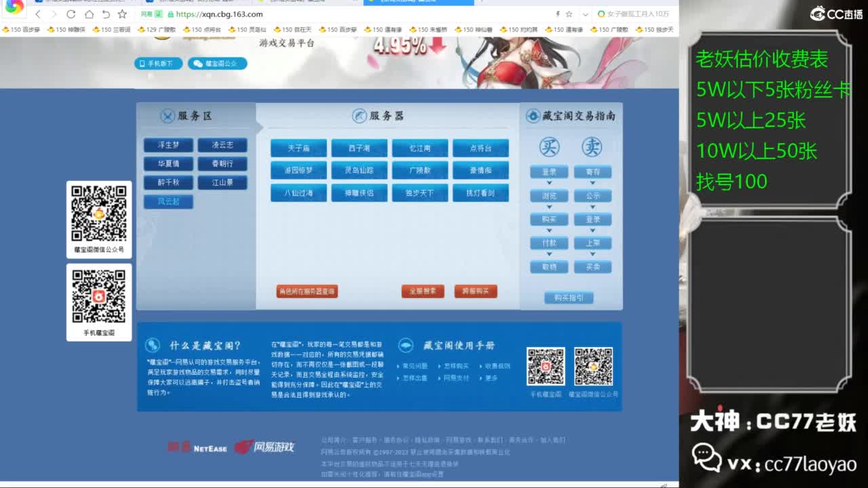Click the undo/restore closed page icon
This screenshot has width=868, height=488.
click(106, 14)
